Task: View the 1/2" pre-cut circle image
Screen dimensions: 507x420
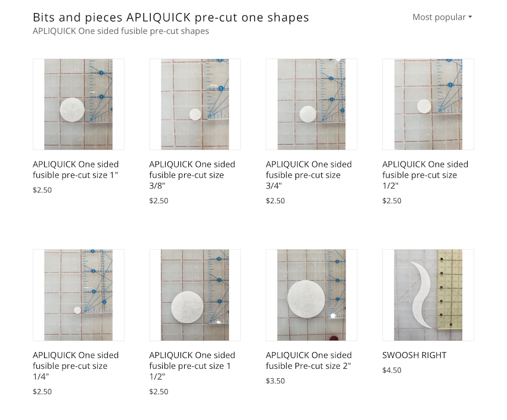Action: (x=428, y=104)
